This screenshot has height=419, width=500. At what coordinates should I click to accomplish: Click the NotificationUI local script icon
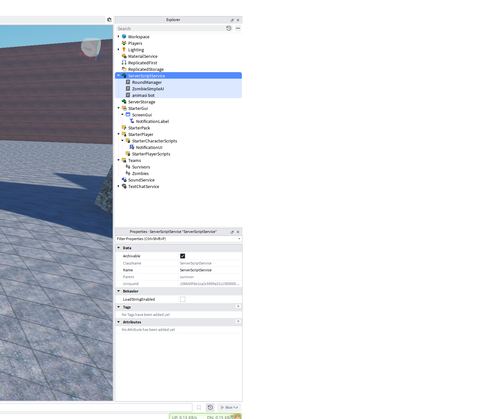tap(132, 147)
